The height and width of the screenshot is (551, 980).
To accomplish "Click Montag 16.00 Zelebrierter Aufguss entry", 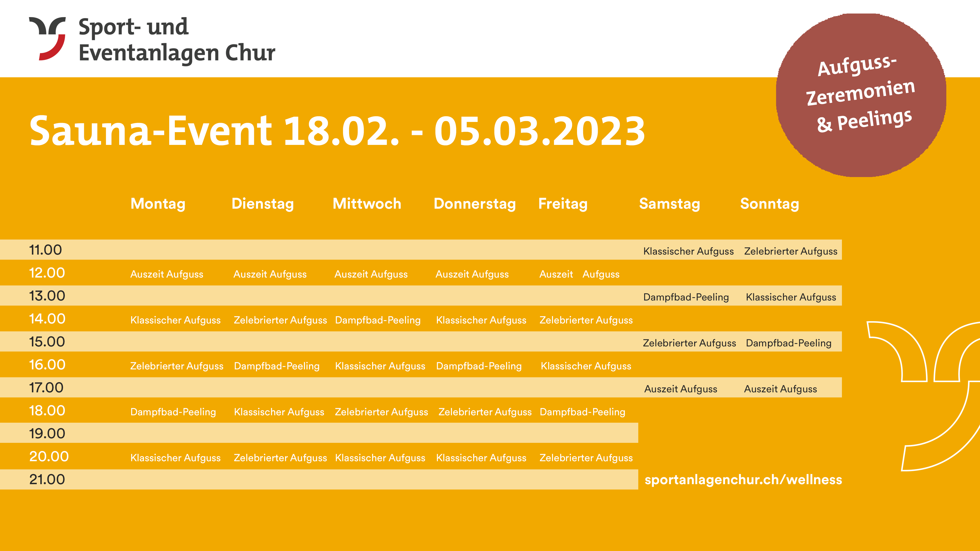I will tap(177, 366).
